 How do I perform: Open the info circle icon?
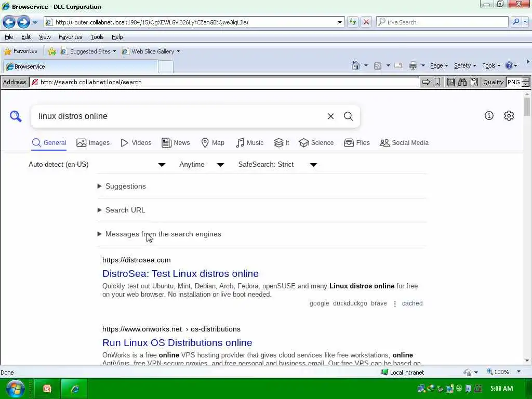tap(489, 116)
